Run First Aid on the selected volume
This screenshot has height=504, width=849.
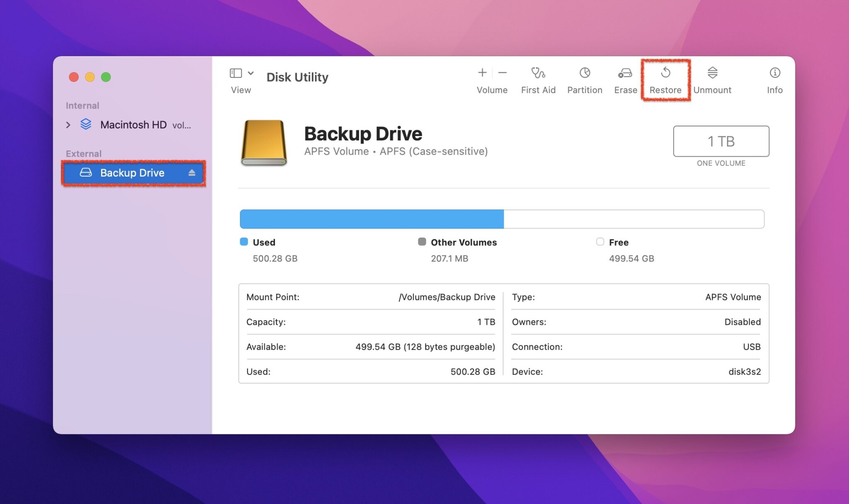[539, 79]
